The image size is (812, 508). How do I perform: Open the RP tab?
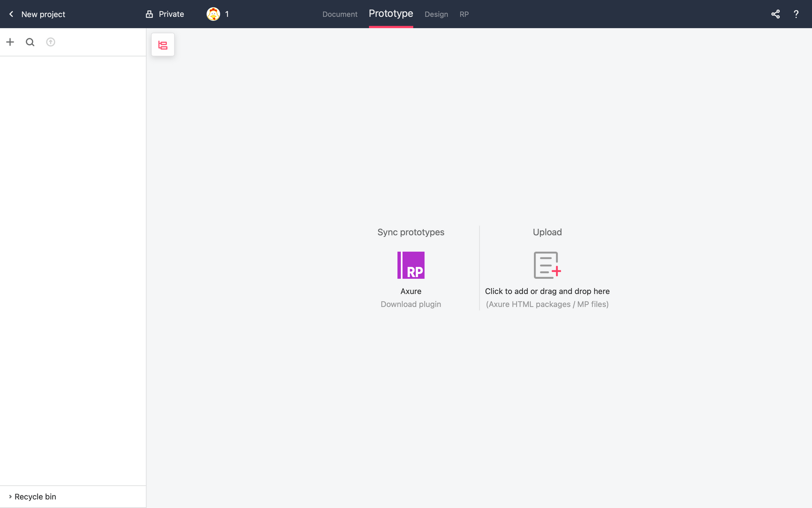464,14
